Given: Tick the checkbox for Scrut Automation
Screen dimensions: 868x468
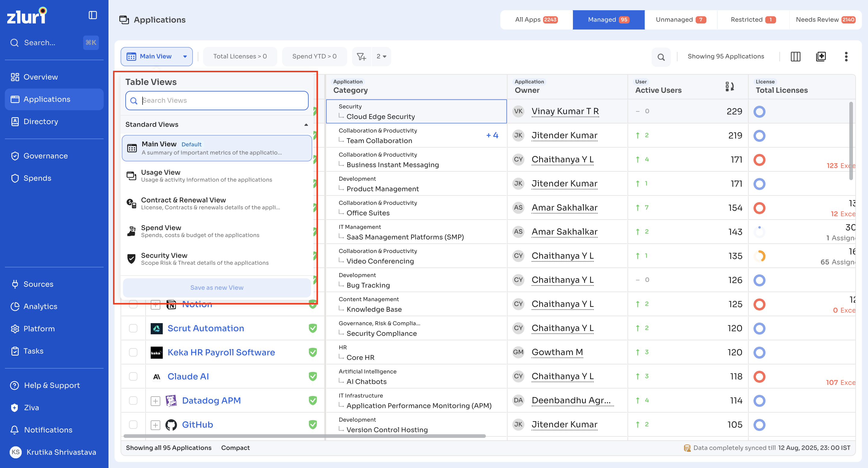Looking at the screenshot, I should tap(134, 328).
